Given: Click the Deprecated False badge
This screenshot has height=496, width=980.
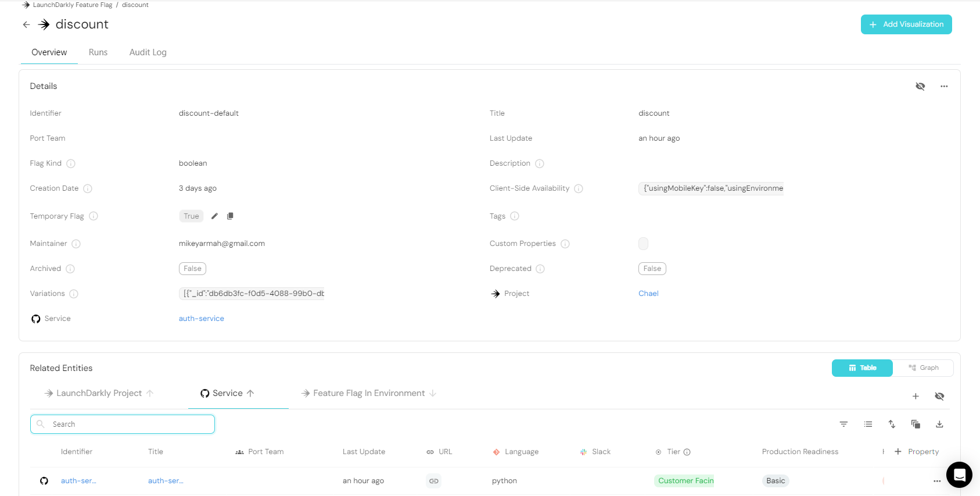Looking at the screenshot, I should (652, 269).
